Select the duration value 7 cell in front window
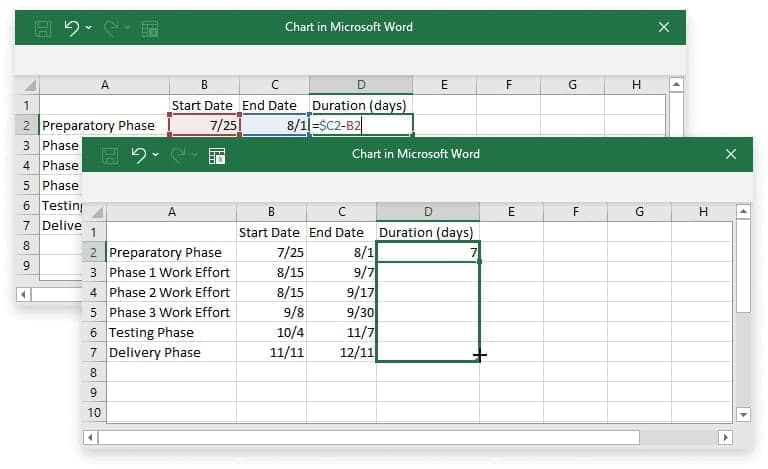This screenshot has width=768, height=469. (x=428, y=252)
